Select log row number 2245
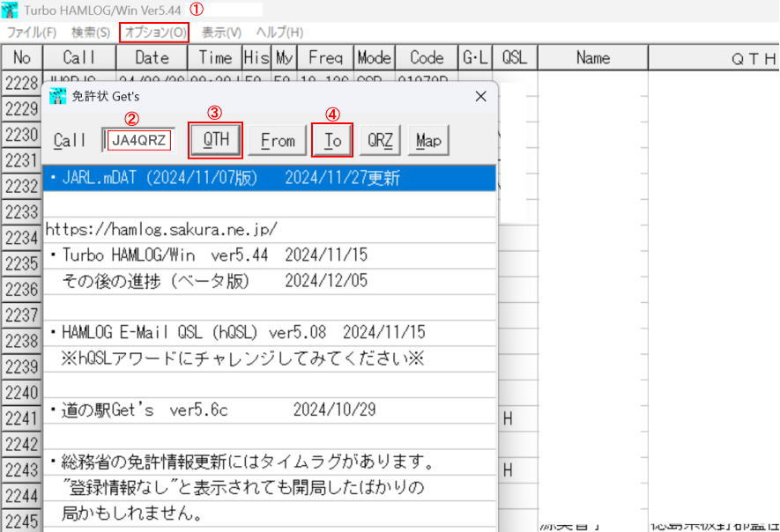 (22, 521)
